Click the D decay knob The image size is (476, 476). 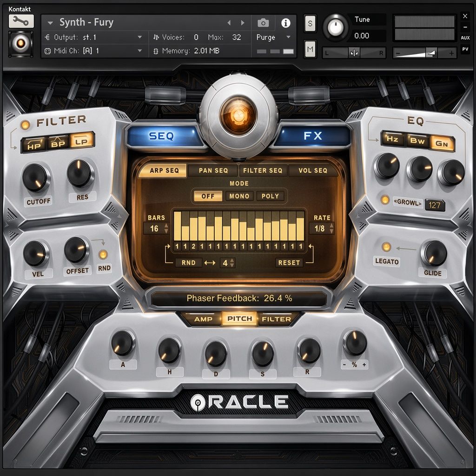[x=216, y=353]
